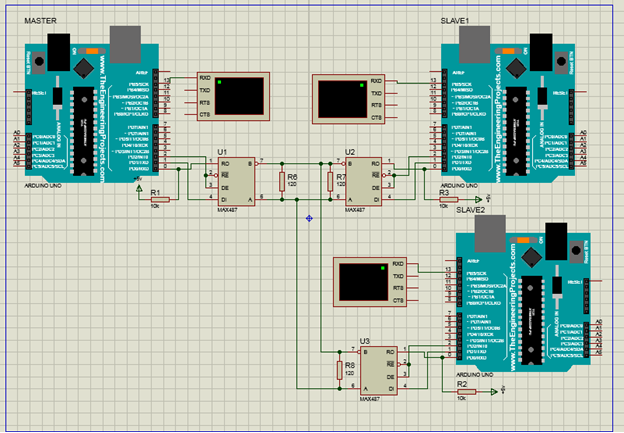
Task: Click resistor R6 between U1 and U2
Action: tap(283, 181)
